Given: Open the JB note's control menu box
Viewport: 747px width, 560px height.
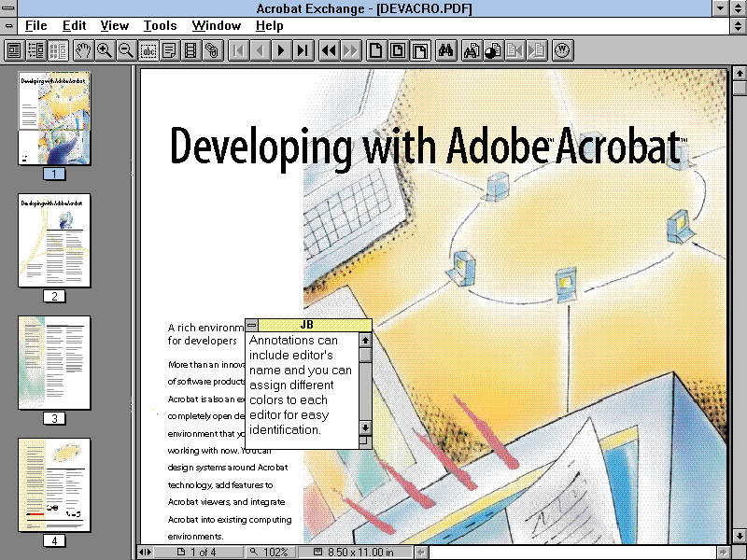Looking at the screenshot, I should pyautogui.click(x=252, y=325).
